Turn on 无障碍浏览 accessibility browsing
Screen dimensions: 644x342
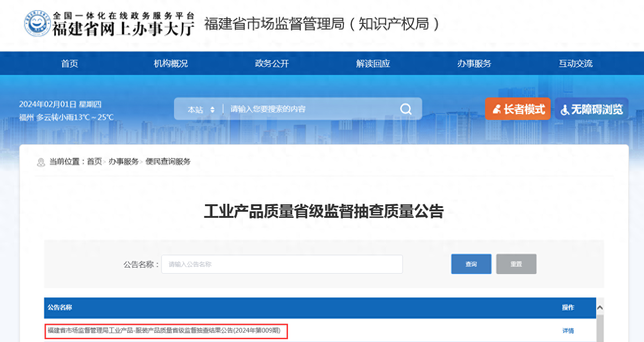pos(591,109)
